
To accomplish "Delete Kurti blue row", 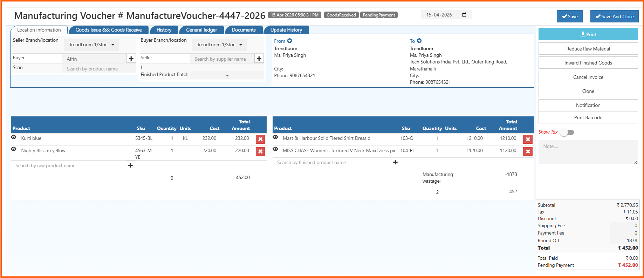I will [260, 139].
